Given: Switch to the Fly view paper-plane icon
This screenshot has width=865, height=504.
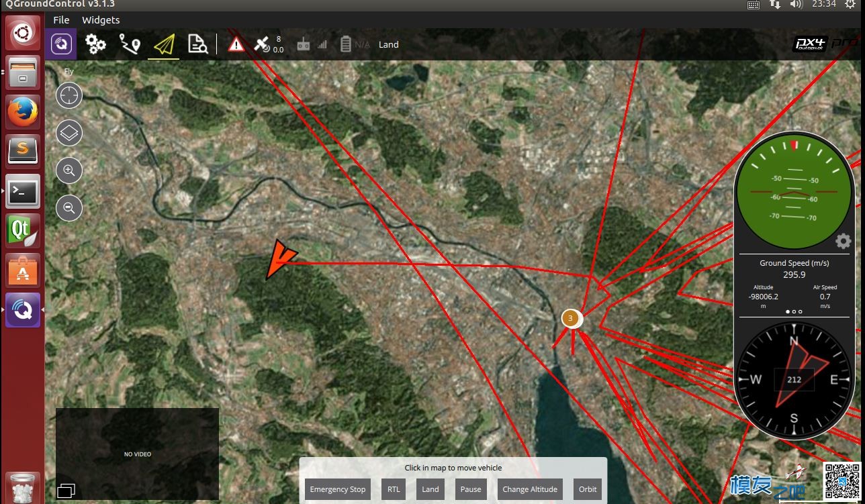Looking at the screenshot, I should coord(164,45).
